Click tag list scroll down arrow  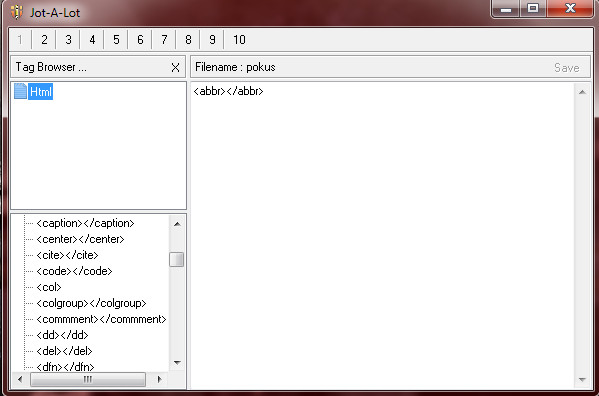coord(177,362)
